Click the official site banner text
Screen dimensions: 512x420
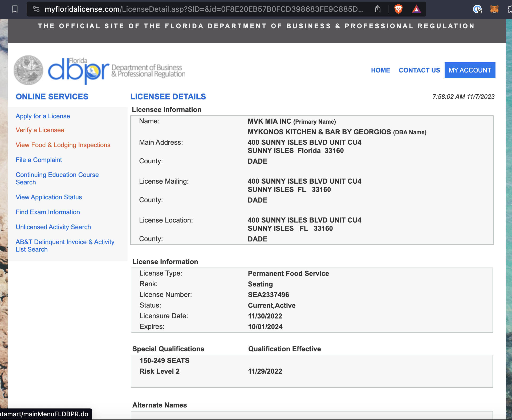point(256,26)
